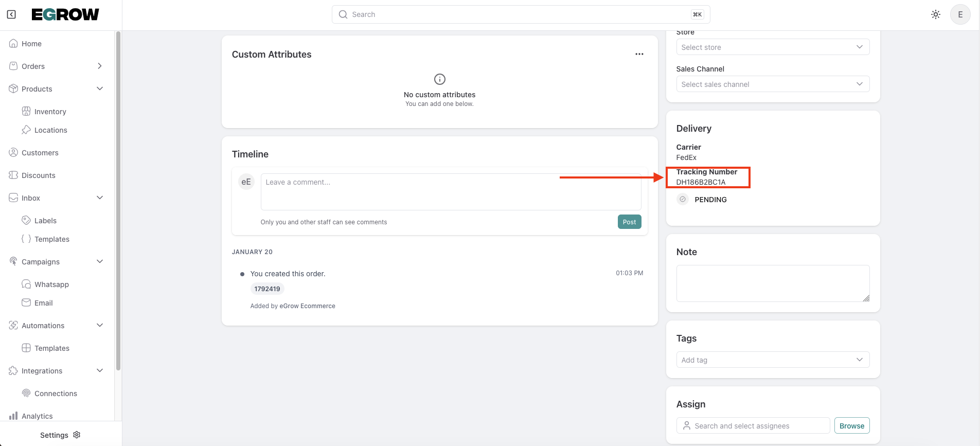Click into the Note text area
This screenshot has height=446, width=980.
coord(772,283)
